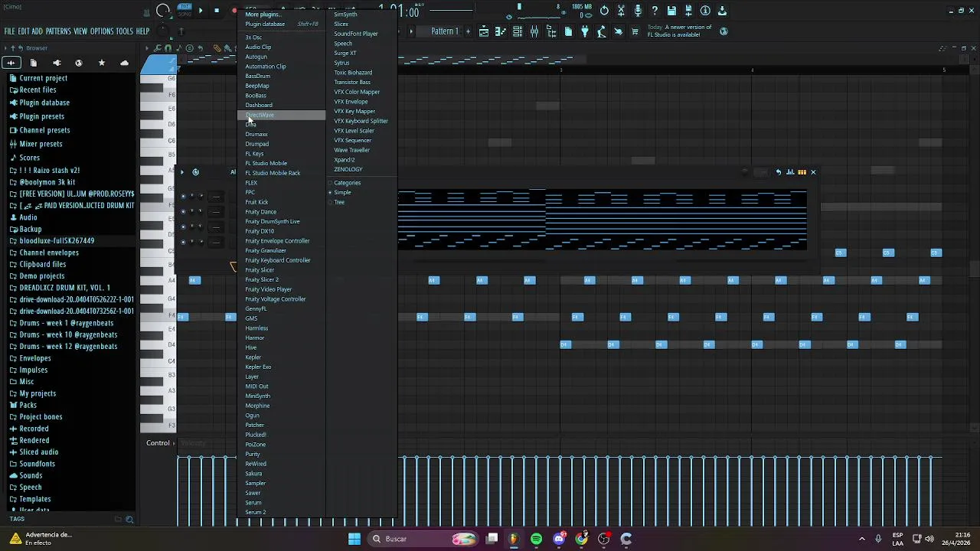
Task: Click the plugin picker plug icon
Action: [x=585, y=31]
